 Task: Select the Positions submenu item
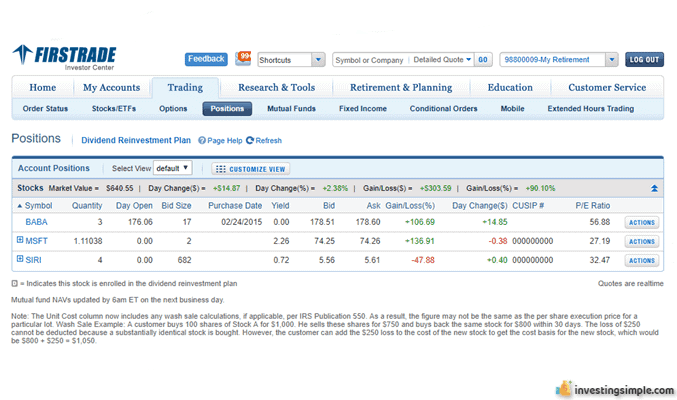(227, 109)
